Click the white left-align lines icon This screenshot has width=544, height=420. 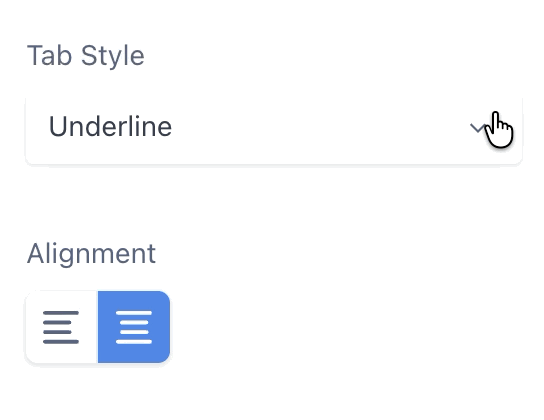61,327
